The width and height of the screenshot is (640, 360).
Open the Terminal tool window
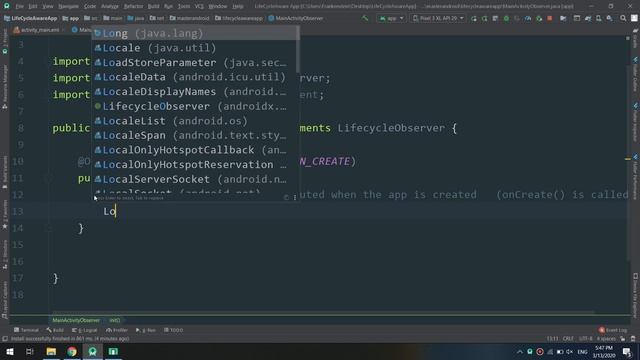pyautogui.click(x=26, y=330)
